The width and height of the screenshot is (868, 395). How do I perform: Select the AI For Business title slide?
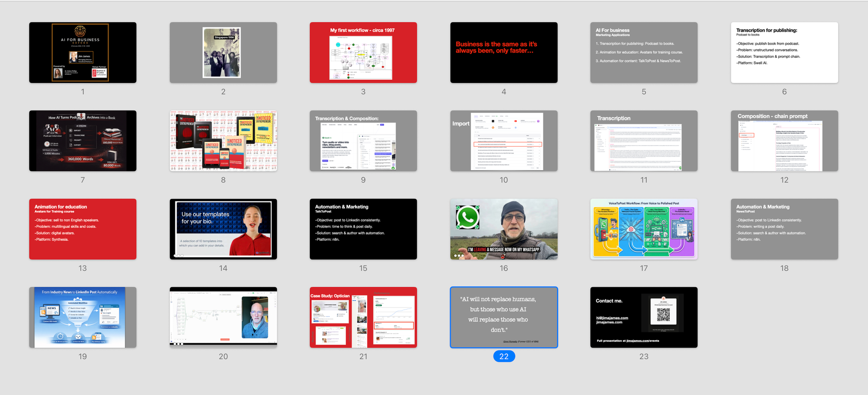coord(82,53)
